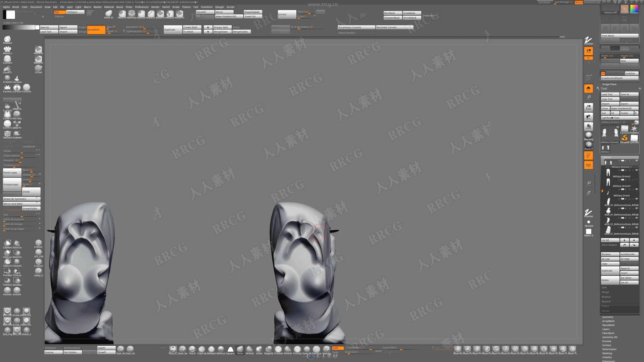Select the ZModeler brush icon
Image resolution: width=644 pixels, height=362 pixels.
coord(7,134)
